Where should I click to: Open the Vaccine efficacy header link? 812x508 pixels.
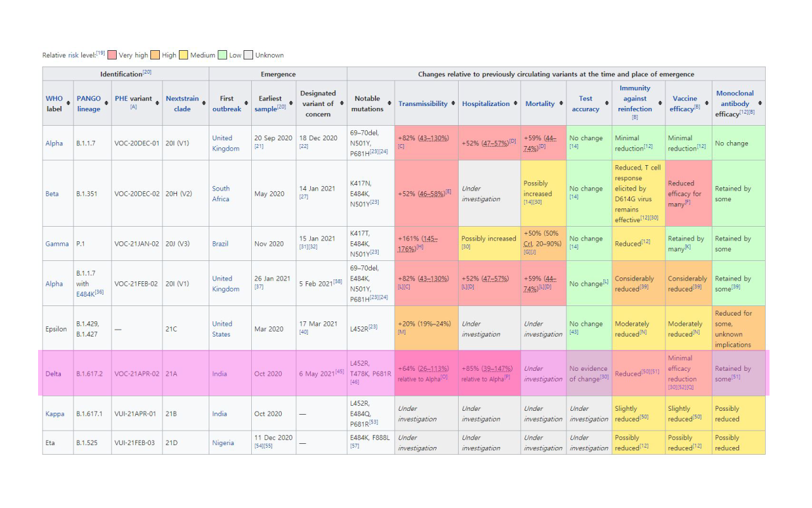click(x=684, y=104)
